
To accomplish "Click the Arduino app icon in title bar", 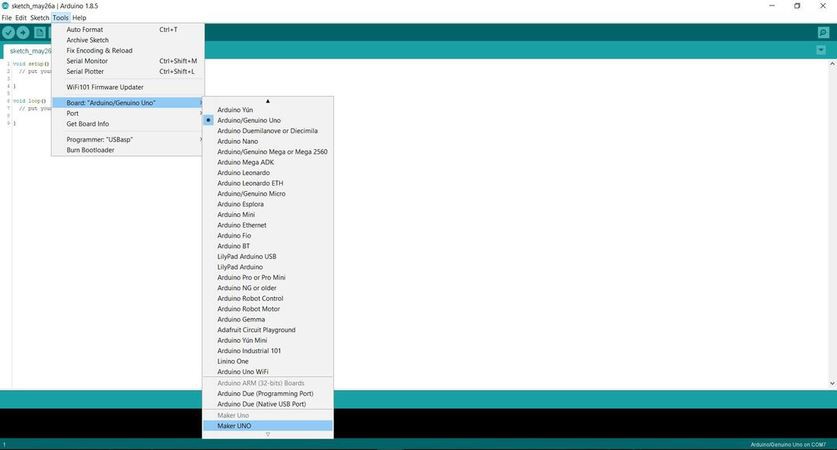I will (5, 6).
